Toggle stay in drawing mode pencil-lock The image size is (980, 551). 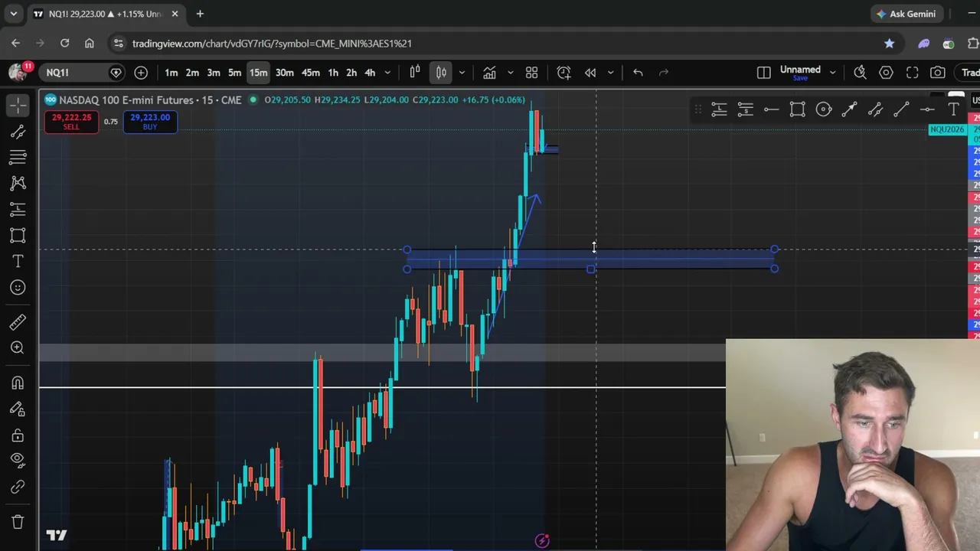pos(18,409)
